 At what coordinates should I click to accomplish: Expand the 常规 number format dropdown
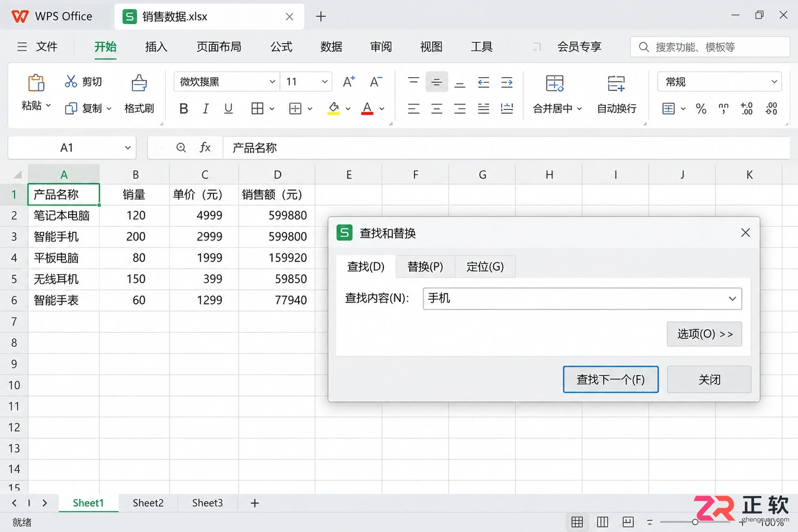[x=775, y=82]
